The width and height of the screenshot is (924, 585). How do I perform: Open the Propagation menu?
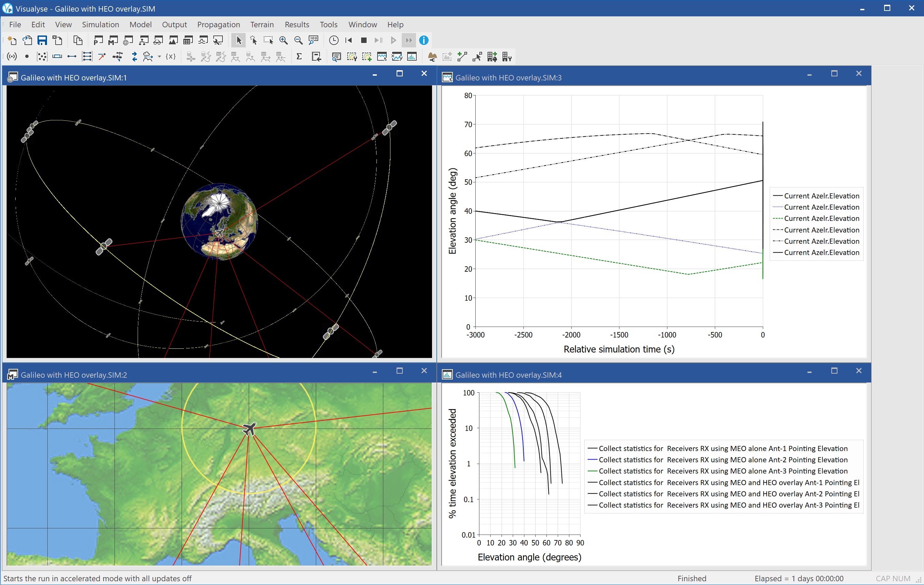(x=219, y=25)
